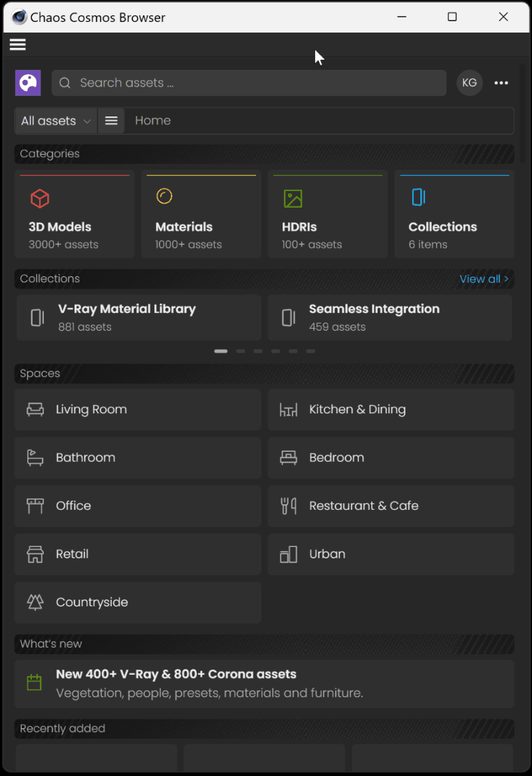The height and width of the screenshot is (776, 532).
Task: Open the hamburger menu at top left
Action: pos(18,45)
